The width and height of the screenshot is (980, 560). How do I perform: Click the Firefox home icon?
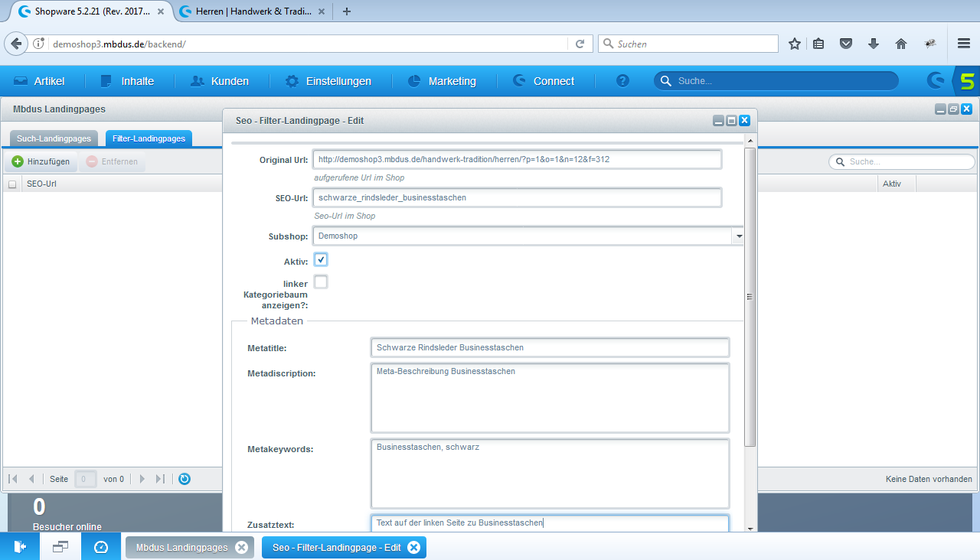pos(901,44)
